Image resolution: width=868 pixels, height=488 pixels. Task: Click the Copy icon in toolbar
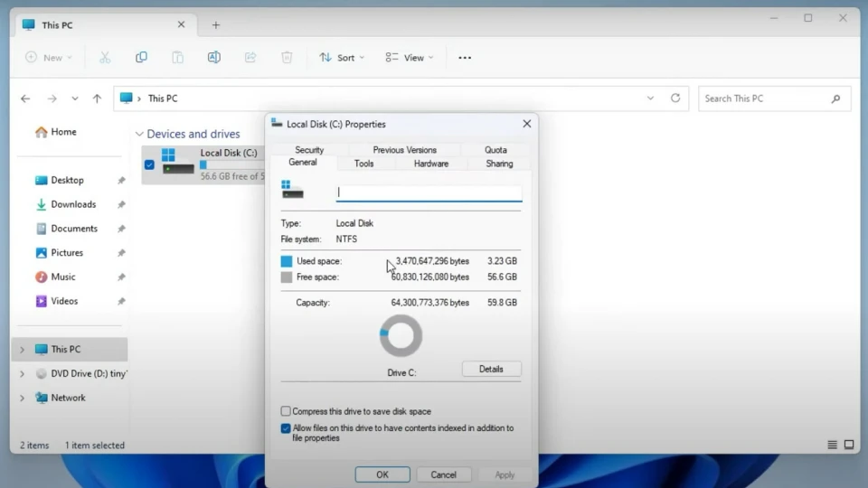coord(141,57)
